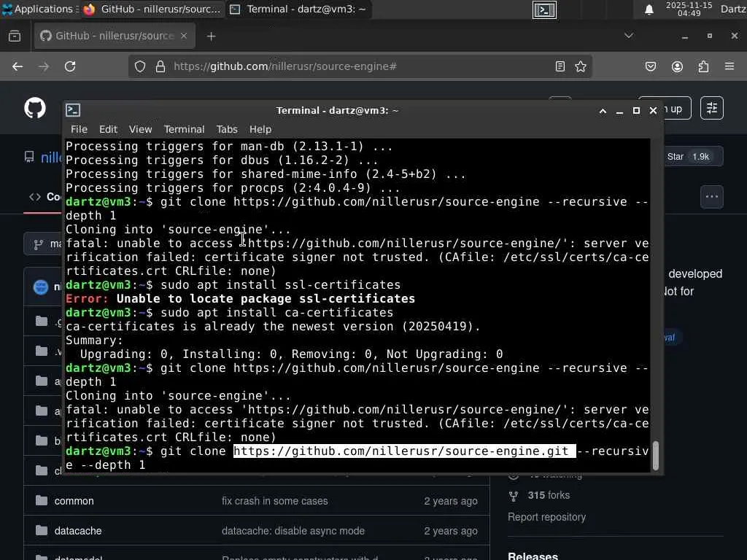Switch to the GitHub Firefox taskbar entry
The height and width of the screenshot is (560, 747).
click(x=152, y=9)
